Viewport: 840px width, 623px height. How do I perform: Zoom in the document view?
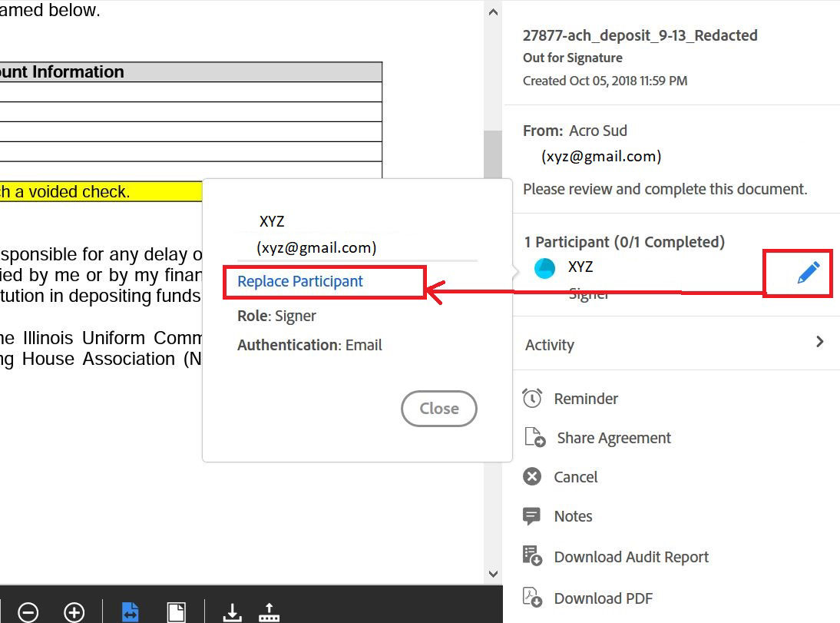tap(74, 611)
